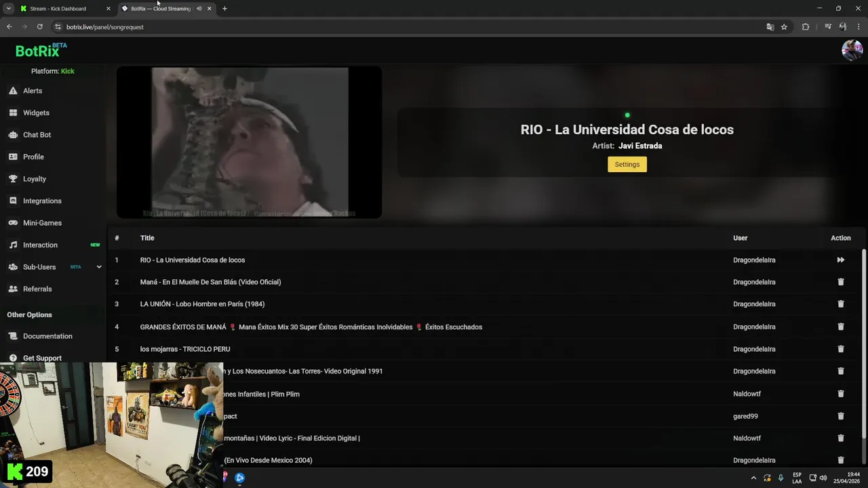This screenshot has width=868, height=488.
Task: Select the row 'RIO - La Universidad Cosa de locos'
Action: pos(485,260)
